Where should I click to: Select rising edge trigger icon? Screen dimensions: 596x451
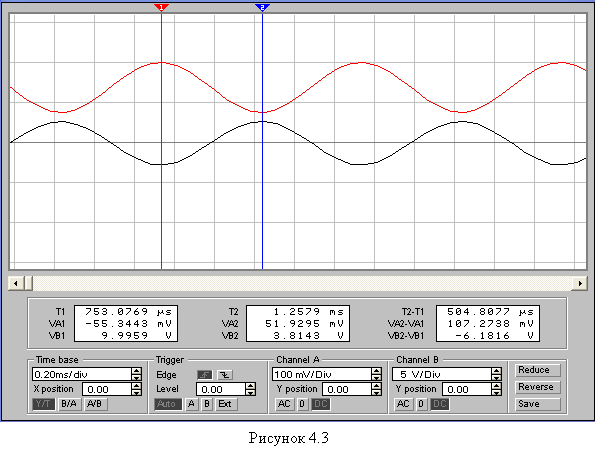pos(204,375)
